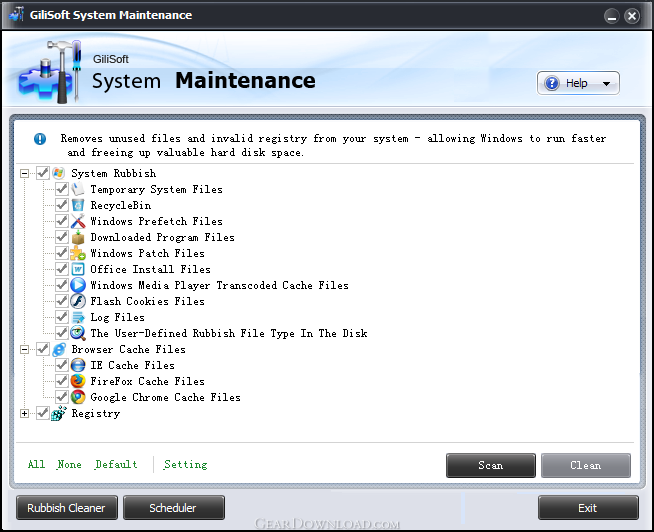Click the System Rubbish Windows flag icon
The height and width of the screenshot is (532, 654).
coord(58,173)
